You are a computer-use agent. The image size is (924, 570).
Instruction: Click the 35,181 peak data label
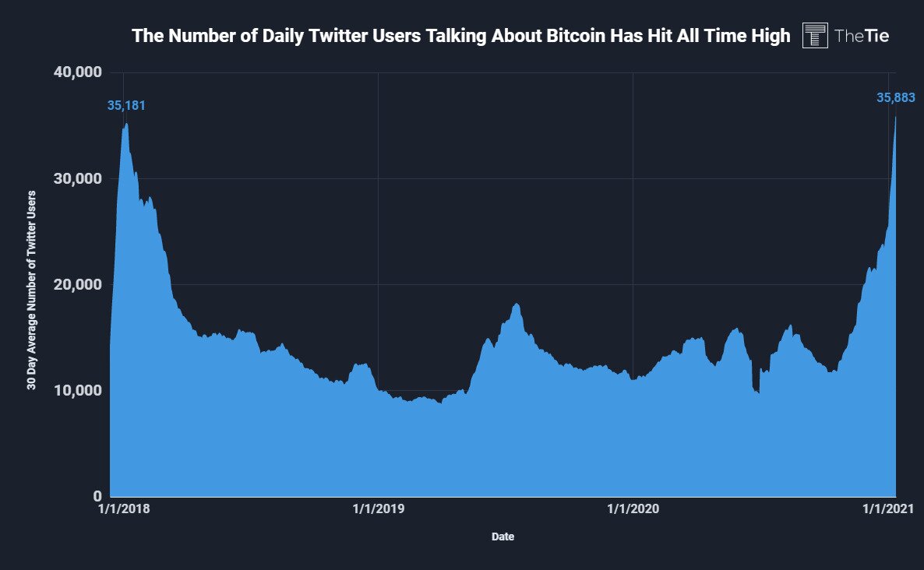click(126, 105)
